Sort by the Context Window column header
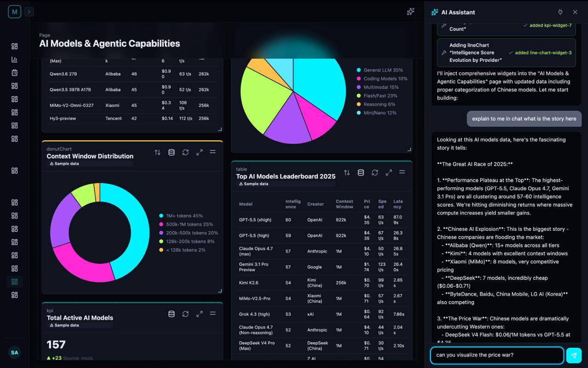The height and width of the screenshot is (368, 588). coord(345,204)
